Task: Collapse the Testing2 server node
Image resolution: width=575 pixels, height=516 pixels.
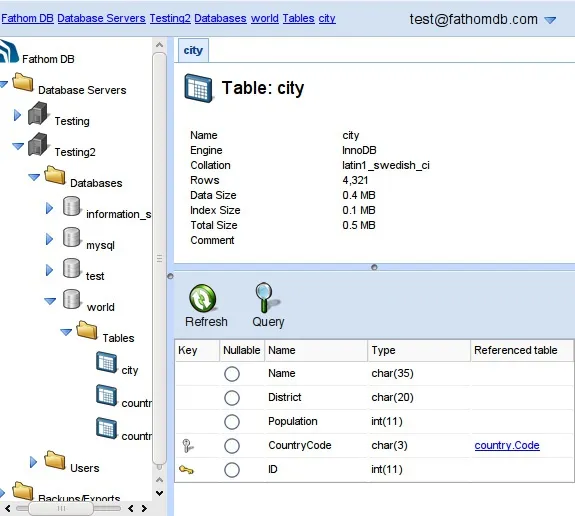Action: coord(18,146)
